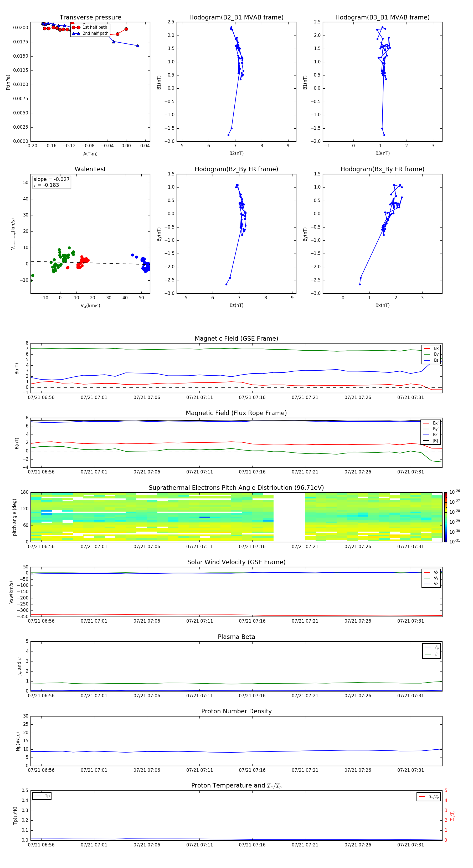Click the 'Solar Wind Velocity (GSE Frame)' title

(236, 562)
